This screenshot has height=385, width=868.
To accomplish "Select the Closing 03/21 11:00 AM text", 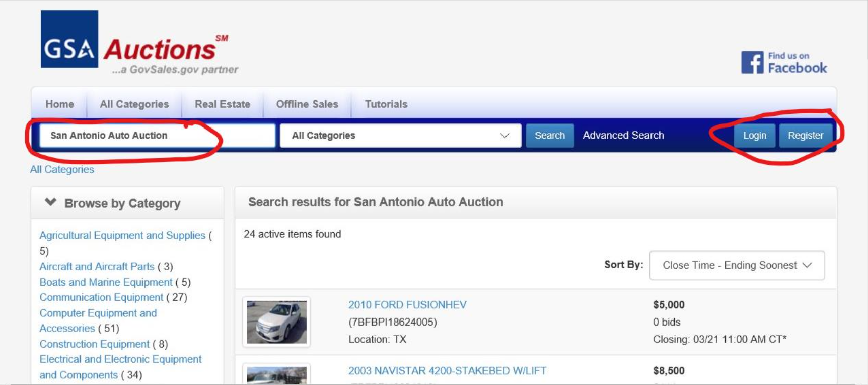I will 719,339.
